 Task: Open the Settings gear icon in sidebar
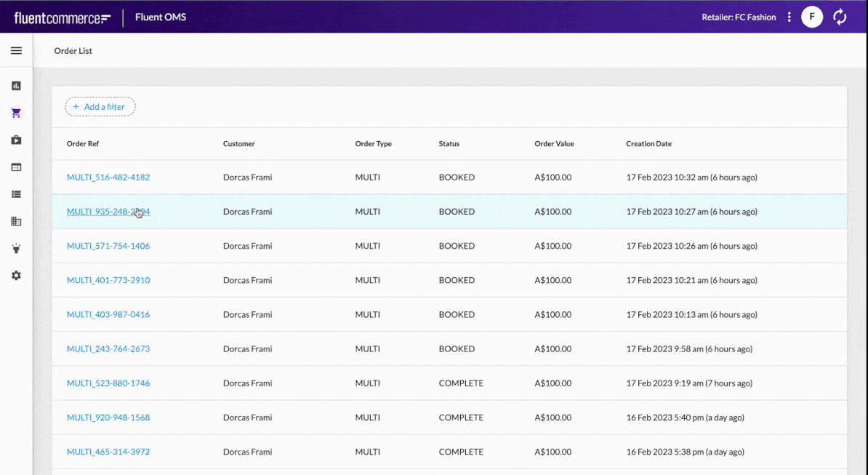click(16, 276)
